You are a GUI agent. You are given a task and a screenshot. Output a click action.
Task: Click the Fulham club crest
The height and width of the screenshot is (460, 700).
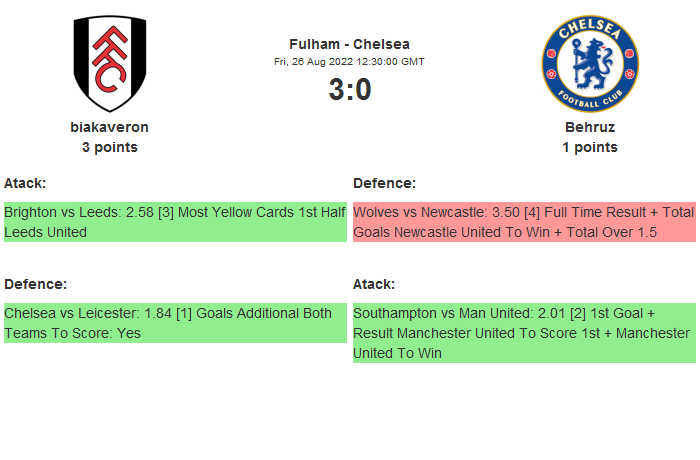[x=110, y=64]
